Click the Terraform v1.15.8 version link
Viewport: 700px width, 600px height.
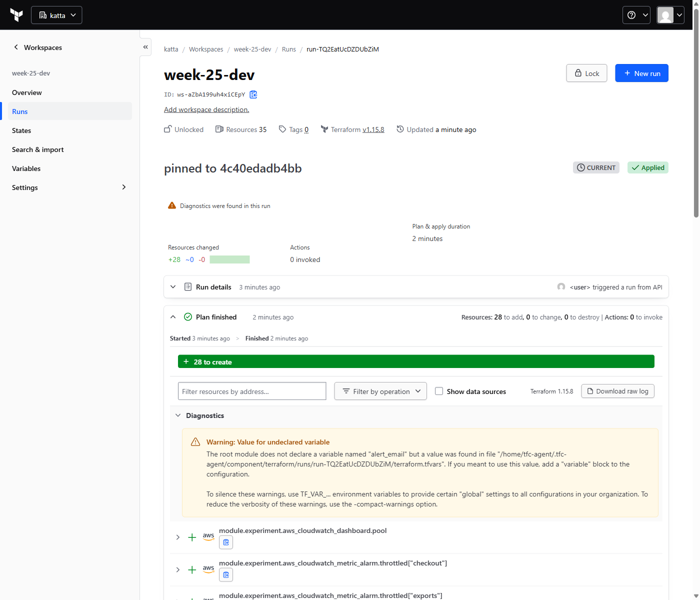pyautogui.click(x=373, y=129)
